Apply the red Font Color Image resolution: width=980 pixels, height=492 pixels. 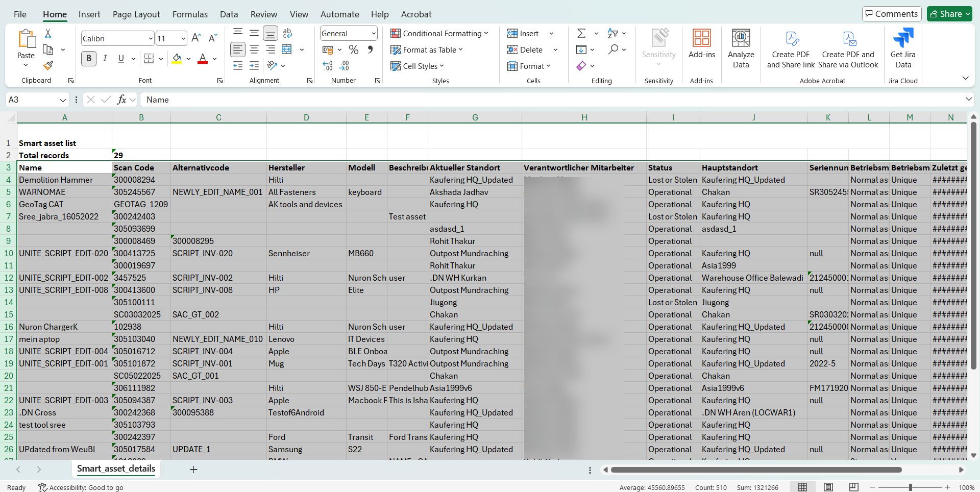point(203,59)
